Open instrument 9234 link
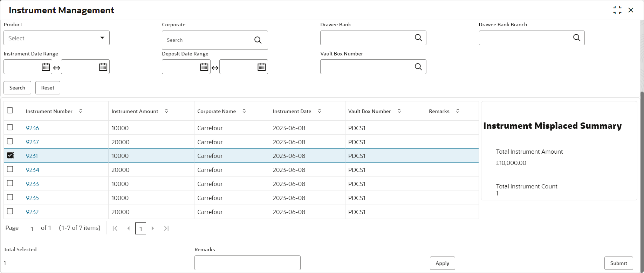 point(33,170)
